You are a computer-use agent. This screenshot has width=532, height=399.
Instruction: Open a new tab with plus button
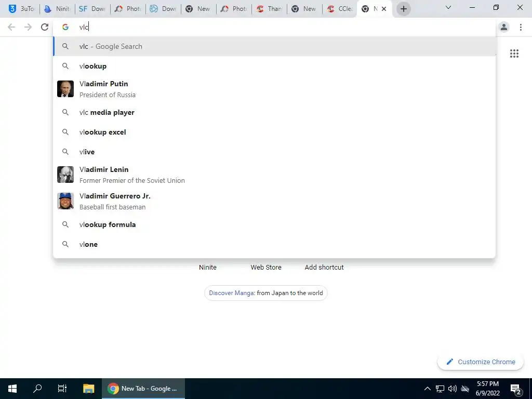coord(403,9)
